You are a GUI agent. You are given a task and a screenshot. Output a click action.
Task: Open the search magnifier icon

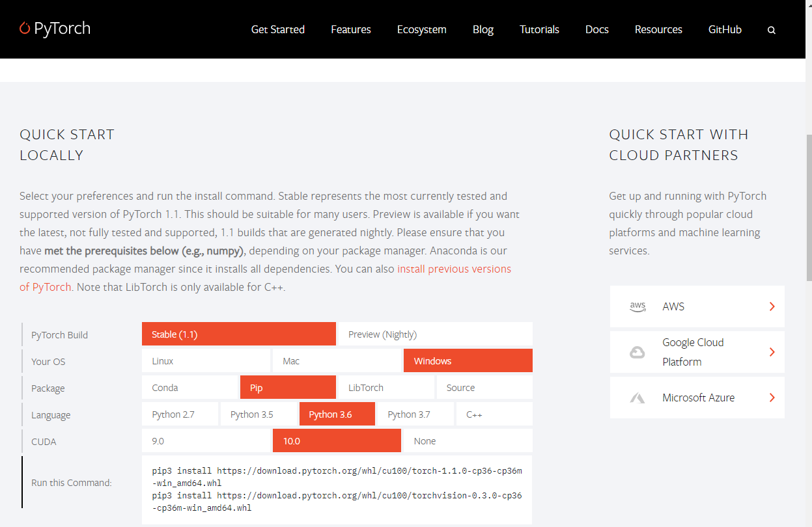tap(772, 30)
